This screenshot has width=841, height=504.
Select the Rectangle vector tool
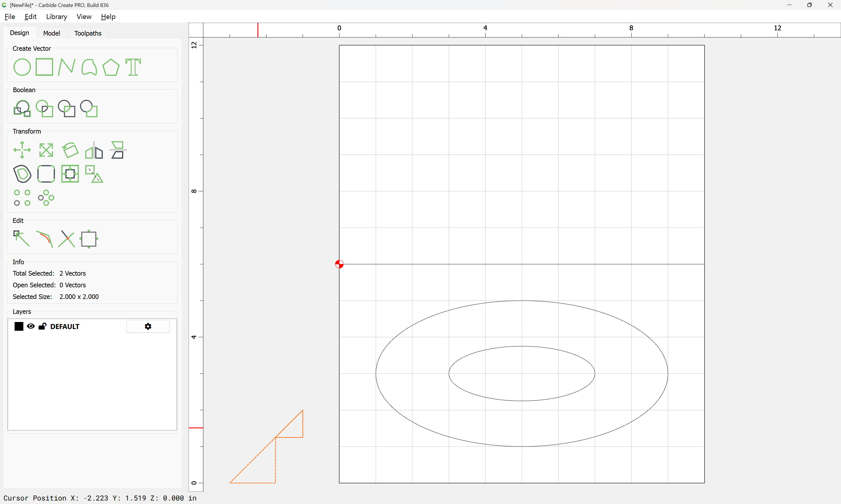pyautogui.click(x=44, y=67)
